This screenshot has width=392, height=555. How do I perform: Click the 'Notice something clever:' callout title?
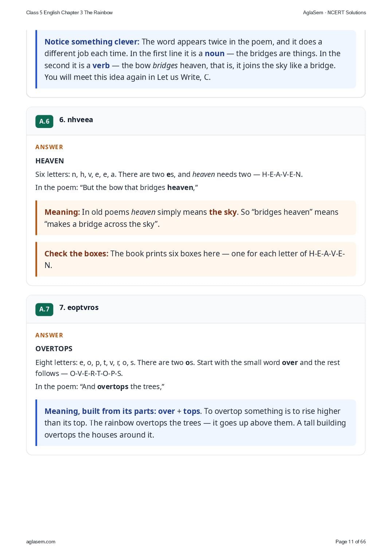pyautogui.click(x=92, y=42)
